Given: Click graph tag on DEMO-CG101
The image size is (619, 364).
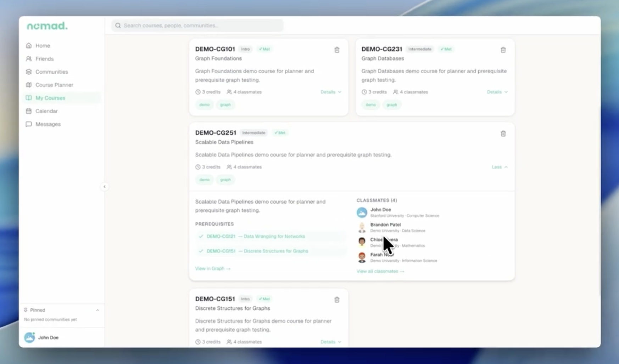Looking at the screenshot, I should click(225, 105).
